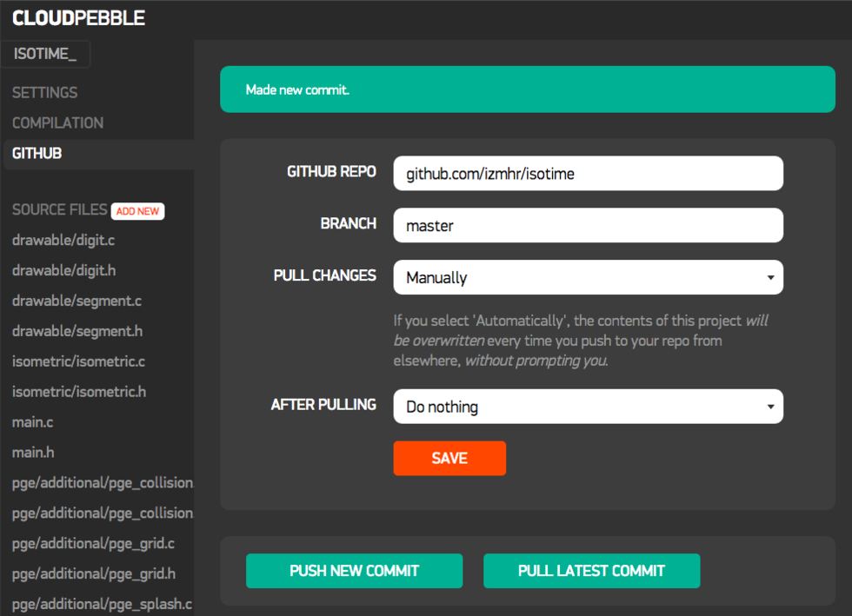Open drawable/segment.h file
Viewport: 852px width, 616px height.
(77, 331)
